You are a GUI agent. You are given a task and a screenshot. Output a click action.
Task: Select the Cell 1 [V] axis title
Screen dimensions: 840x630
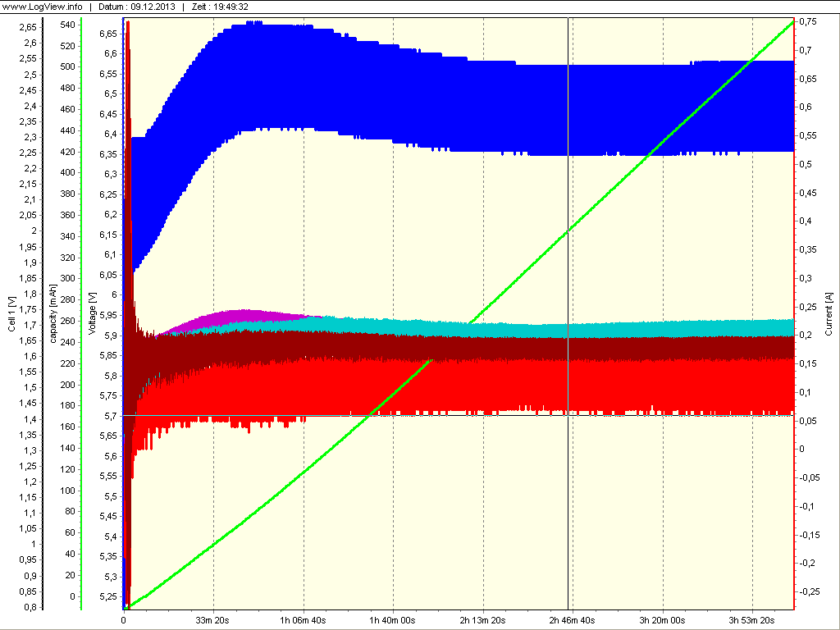click(x=11, y=314)
